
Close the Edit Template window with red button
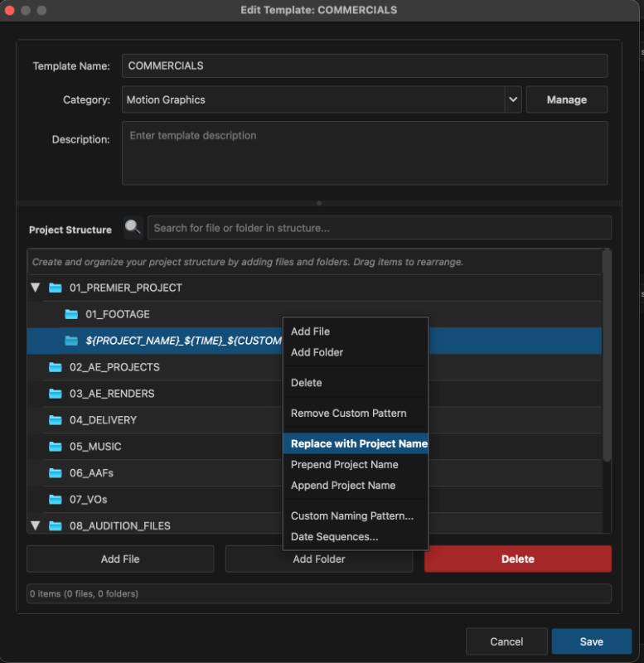pos(9,10)
